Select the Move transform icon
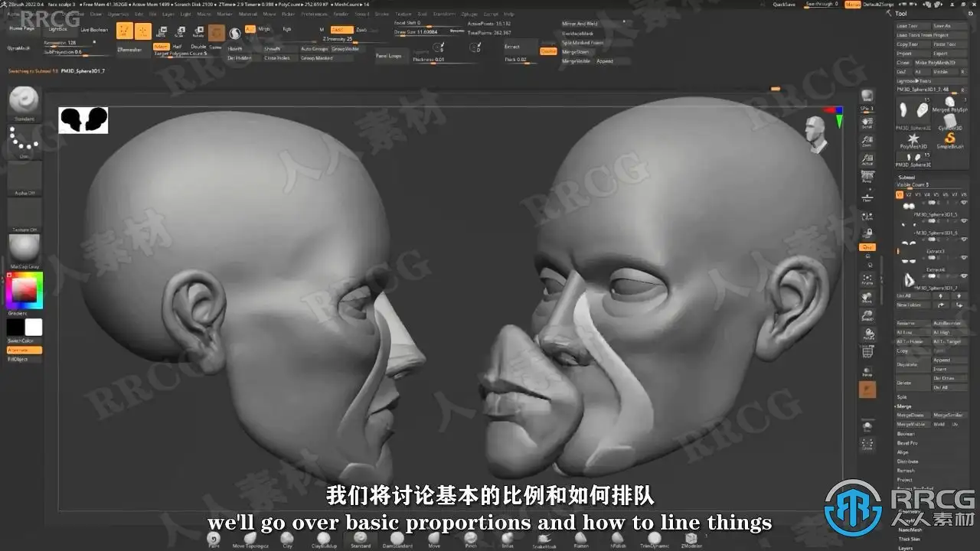The image size is (980, 551). 161,31
